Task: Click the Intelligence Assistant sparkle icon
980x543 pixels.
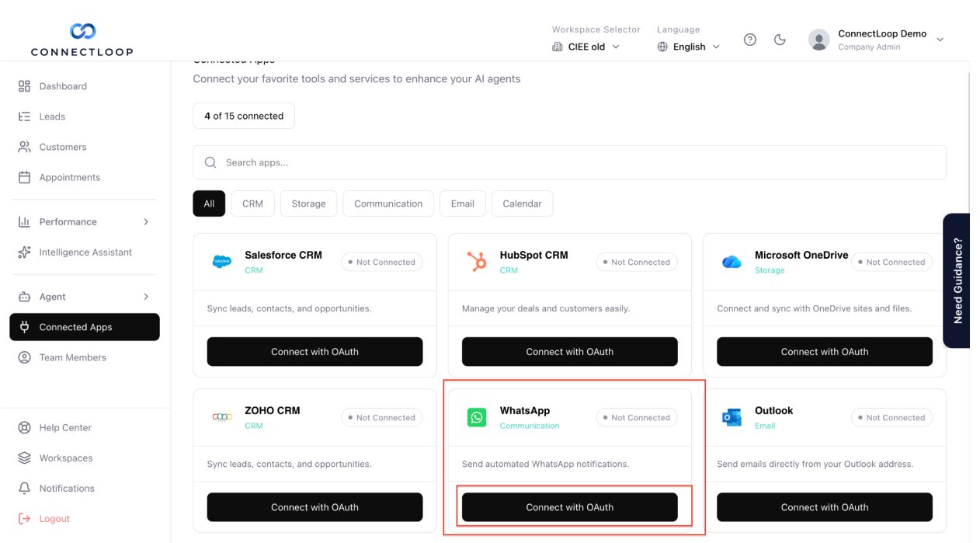Action: [x=24, y=252]
